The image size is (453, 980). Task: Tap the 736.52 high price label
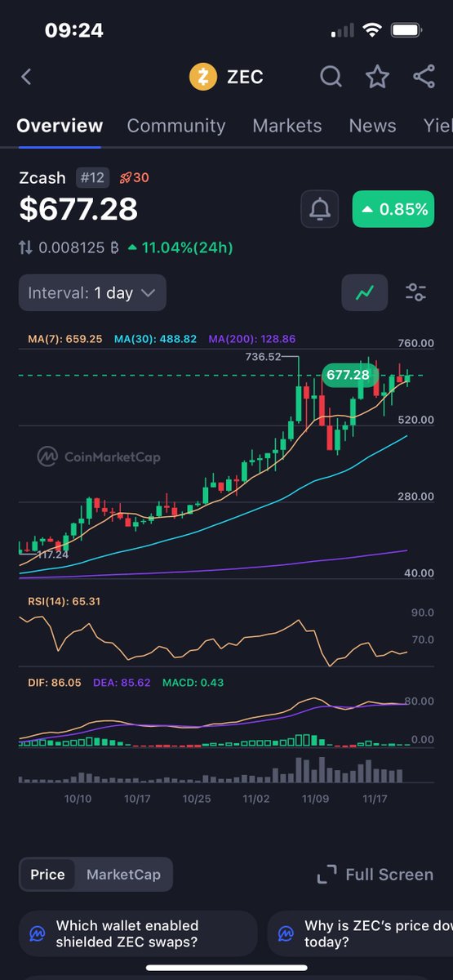click(x=263, y=357)
